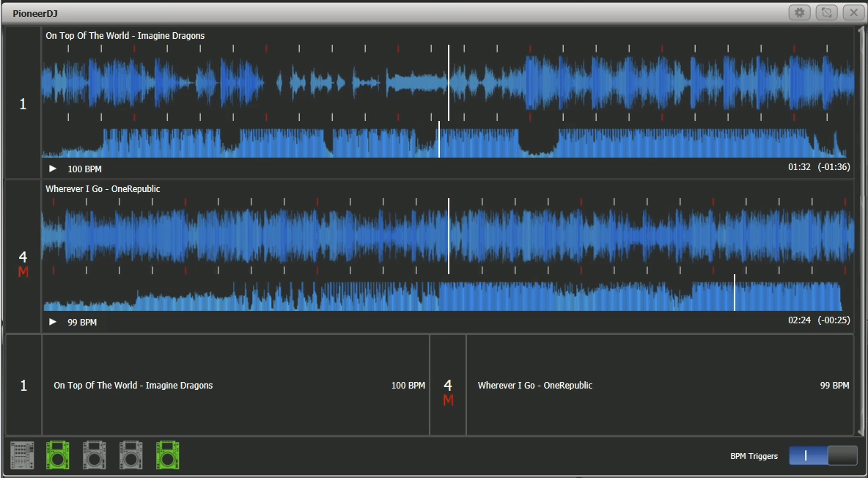
Task: Click deck 4 overview waveform position marker
Action: point(735,293)
